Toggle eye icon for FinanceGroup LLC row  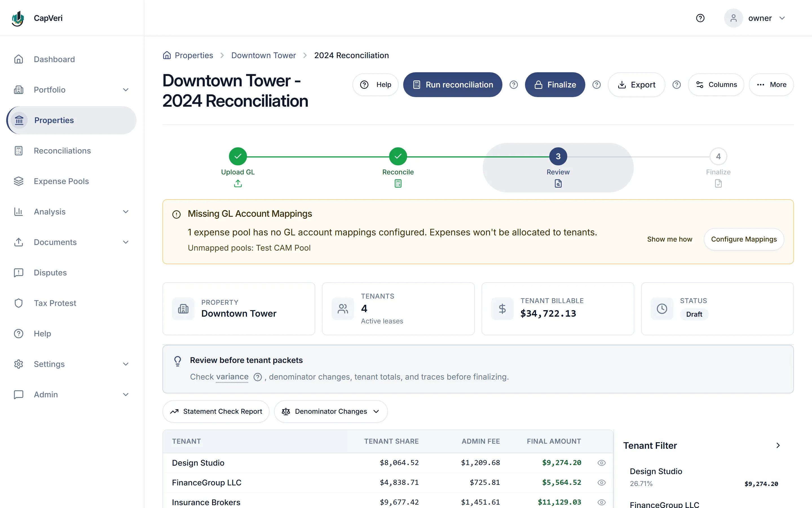pos(601,483)
